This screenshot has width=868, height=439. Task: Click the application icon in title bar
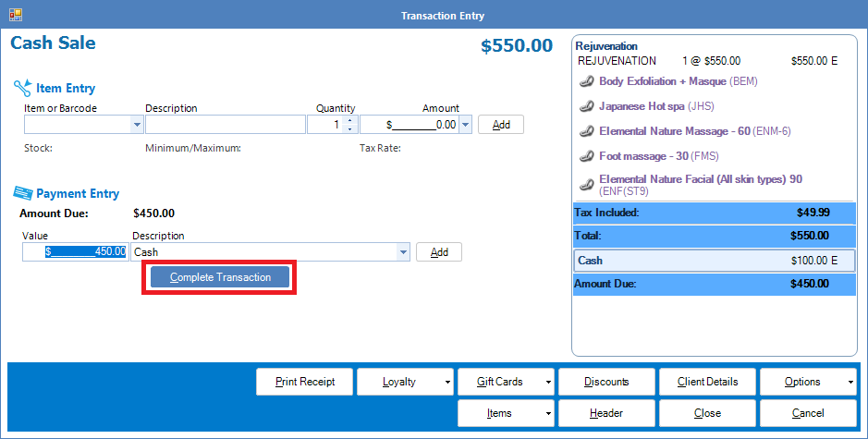(16, 15)
